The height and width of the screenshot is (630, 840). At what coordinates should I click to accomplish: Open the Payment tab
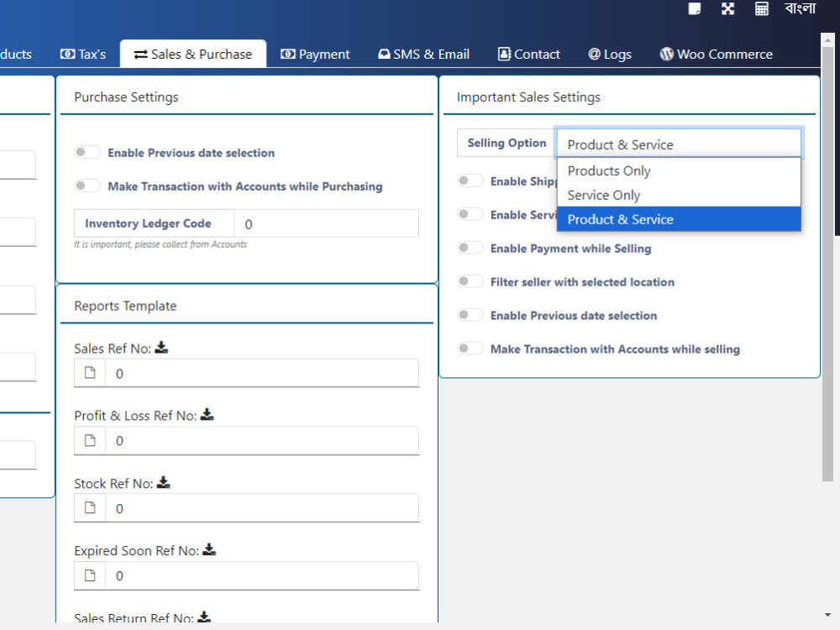[x=315, y=54]
